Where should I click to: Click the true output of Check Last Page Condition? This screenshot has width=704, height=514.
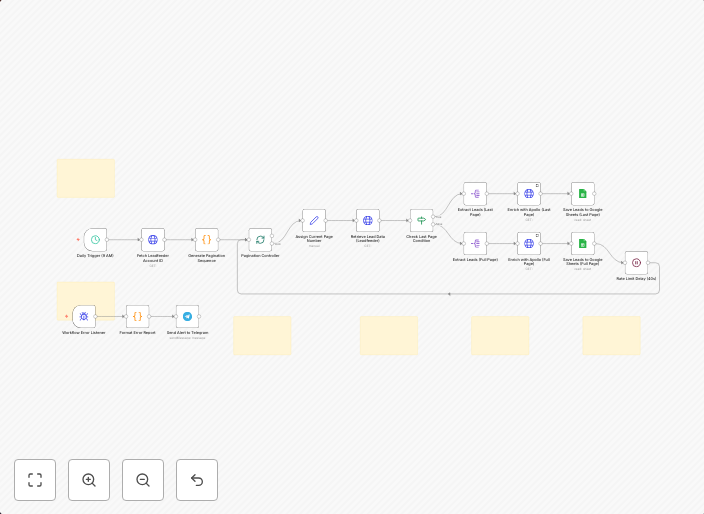click(433, 217)
